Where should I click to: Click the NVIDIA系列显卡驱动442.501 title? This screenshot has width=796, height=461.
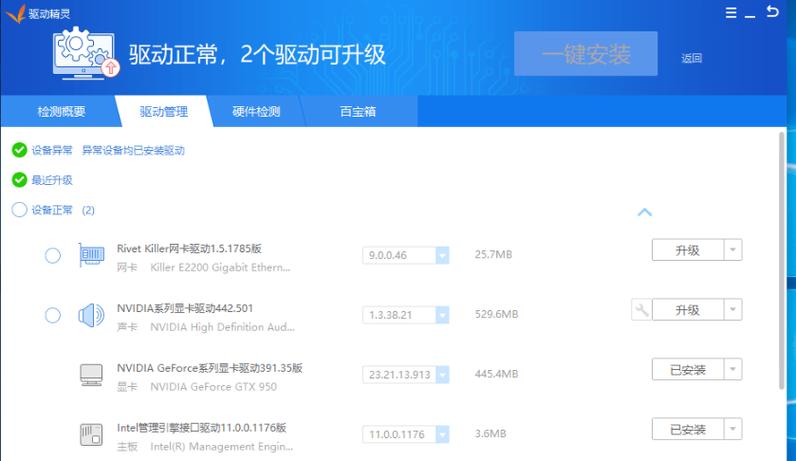185,308
